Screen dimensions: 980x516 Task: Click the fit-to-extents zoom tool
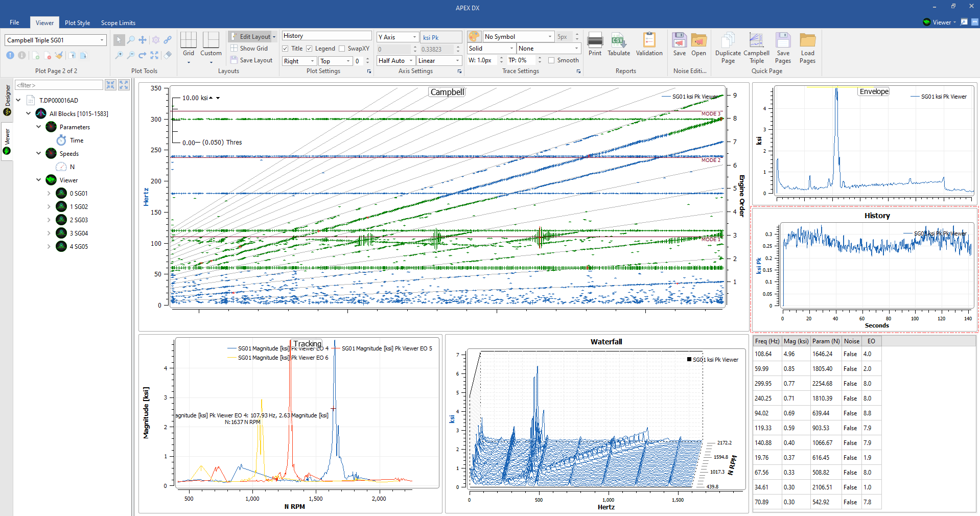tap(154, 55)
